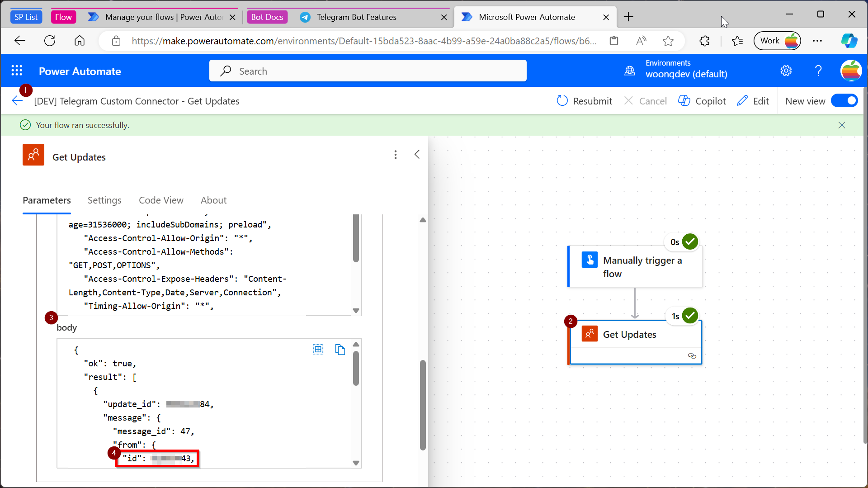Click the body box scroll down arrow

pos(356,463)
